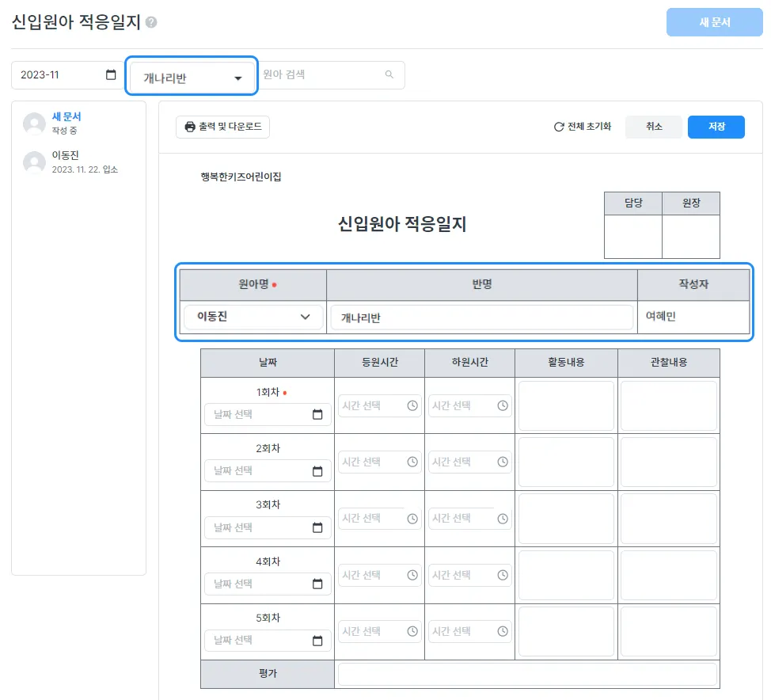771x700 pixels.
Task: Click 5회차 관찰내용 text box
Action: click(x=669, y=632)
